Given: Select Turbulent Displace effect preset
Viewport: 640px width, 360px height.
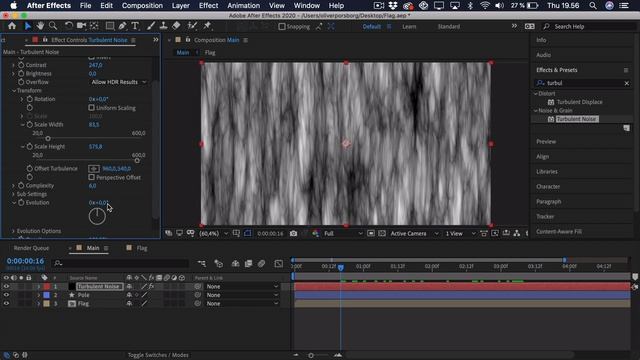Looking at the screenshot, I should 579,102.
